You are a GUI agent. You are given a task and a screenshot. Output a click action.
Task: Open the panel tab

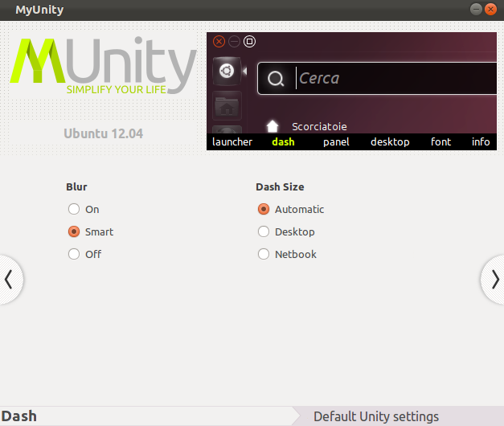pyautogui.click(x=336, y=141)
